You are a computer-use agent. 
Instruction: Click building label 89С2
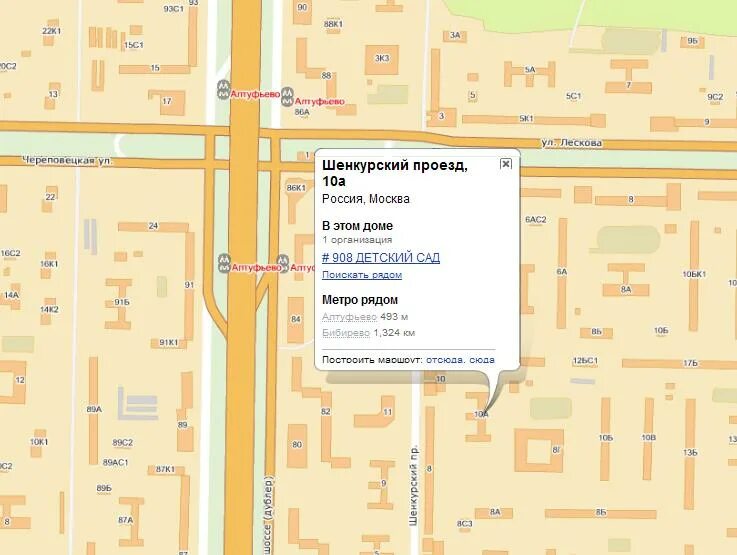pyautogui.click(x=123, y=442)
